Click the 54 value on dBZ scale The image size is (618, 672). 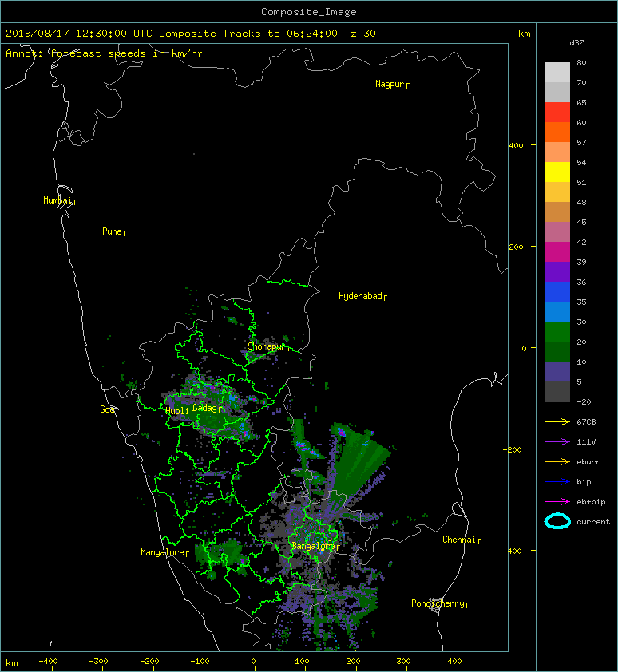point(581,163)
